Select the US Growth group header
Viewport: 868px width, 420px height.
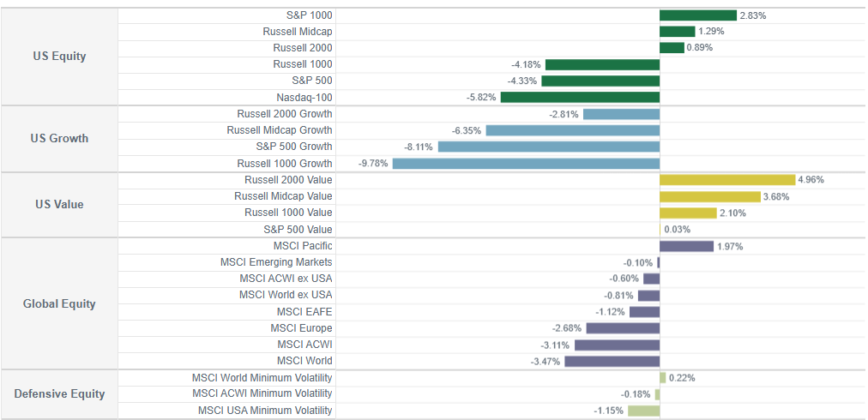pyautogui.click(x=59, y=139)
